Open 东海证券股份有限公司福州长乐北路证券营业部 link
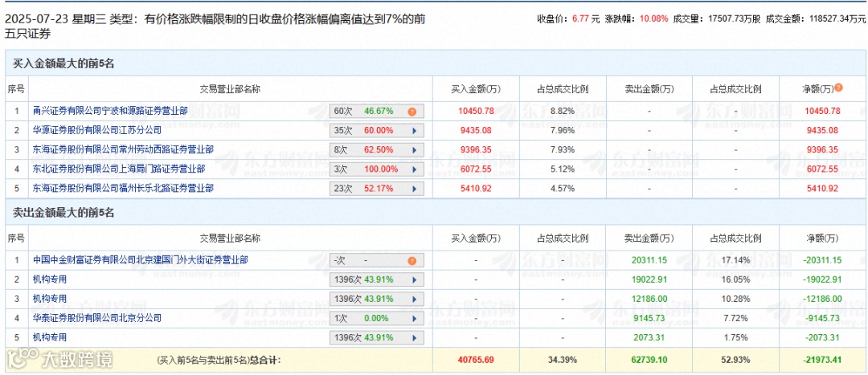868x375 pixels. pos(123,188)
